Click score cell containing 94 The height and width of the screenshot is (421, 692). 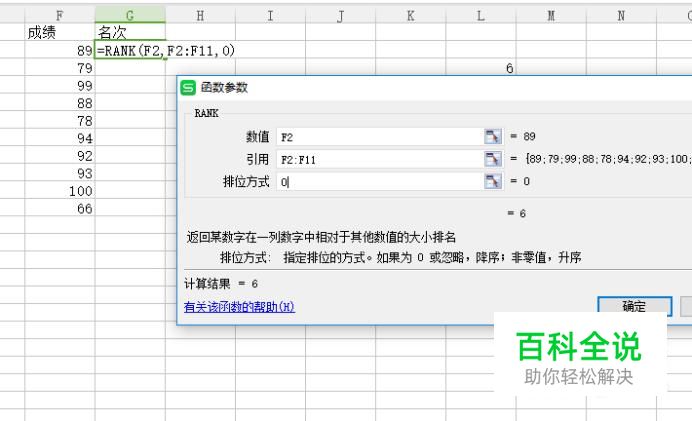coord(60,138)
